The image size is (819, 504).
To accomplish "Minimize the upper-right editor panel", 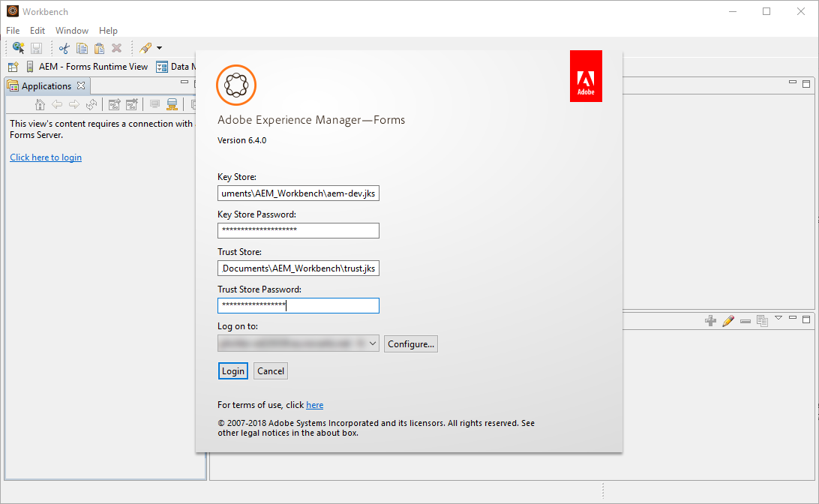I will (x=792, y=82).
